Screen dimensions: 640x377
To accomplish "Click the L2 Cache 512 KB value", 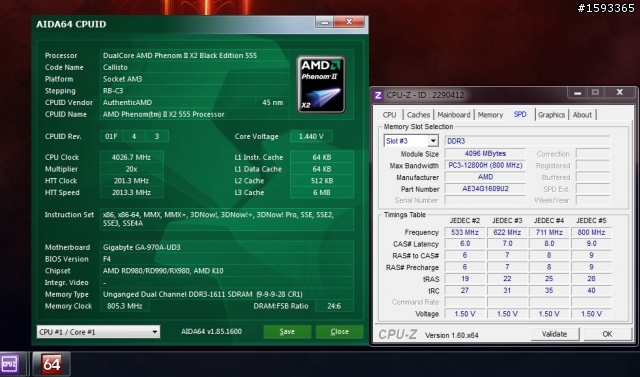I will coord(322,181).
